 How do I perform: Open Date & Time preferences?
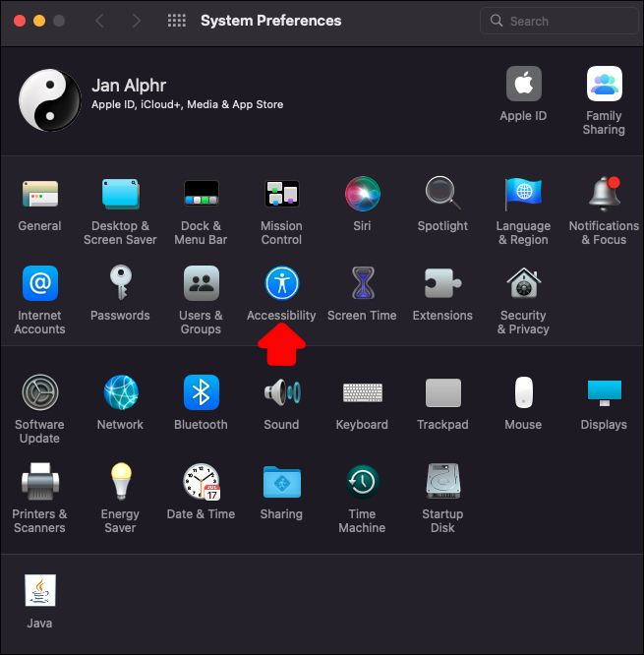pos(202,482)
